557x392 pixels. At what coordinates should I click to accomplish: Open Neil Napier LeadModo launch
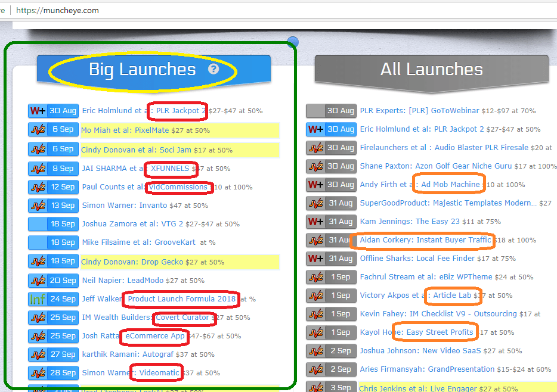pyautogui.click(x=123, y=280)
